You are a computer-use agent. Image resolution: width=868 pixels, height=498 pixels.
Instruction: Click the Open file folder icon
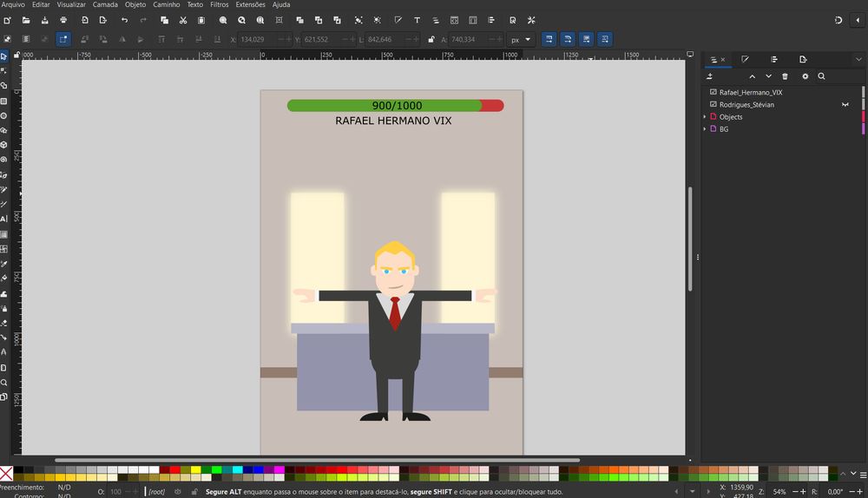click(26, 21)
